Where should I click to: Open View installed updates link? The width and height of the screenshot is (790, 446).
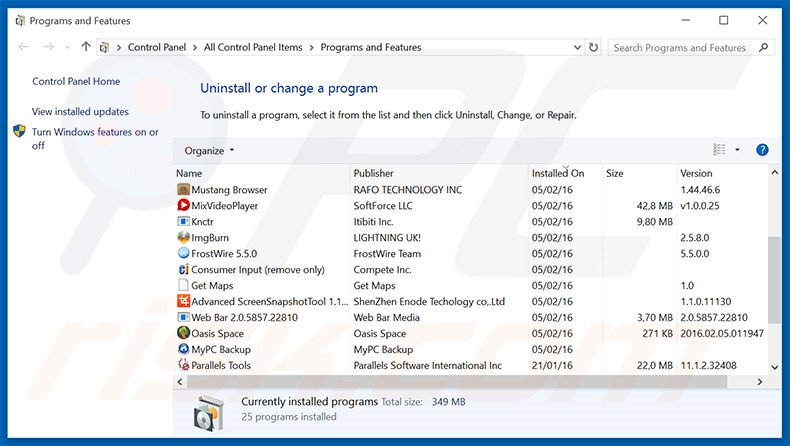(80, 111)
